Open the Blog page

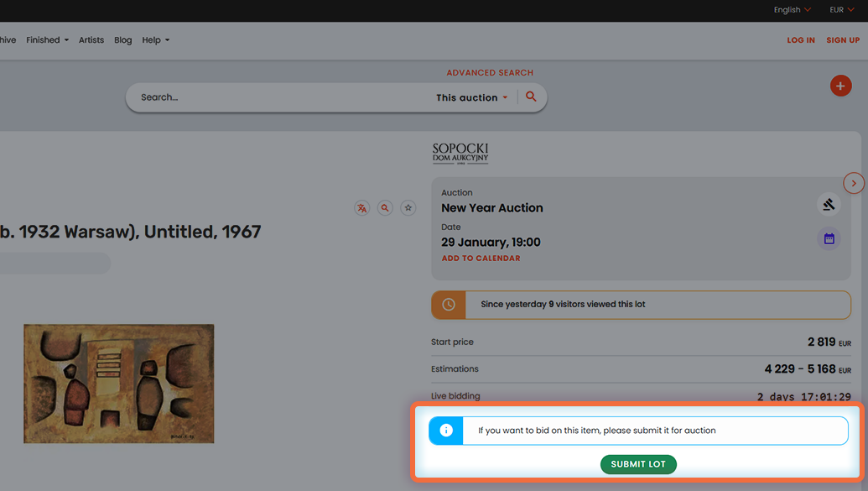(123, 40)
